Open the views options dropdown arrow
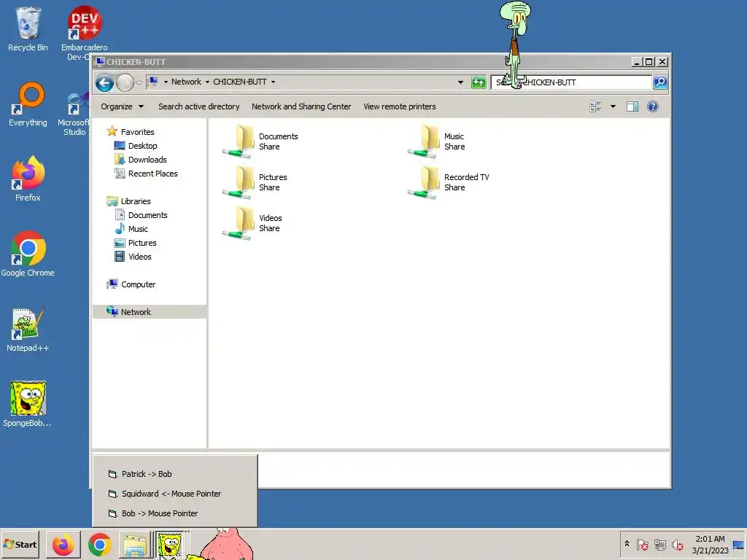The image size is (747, 560). (x=613, y=106)
